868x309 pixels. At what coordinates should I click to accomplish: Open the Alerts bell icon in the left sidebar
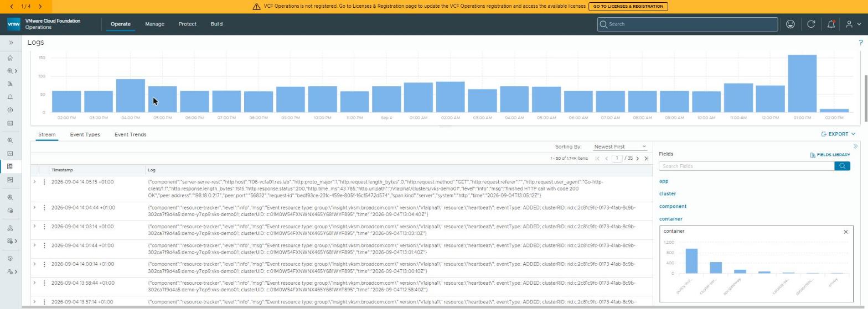pyautogui.click(x=10, y=97)
